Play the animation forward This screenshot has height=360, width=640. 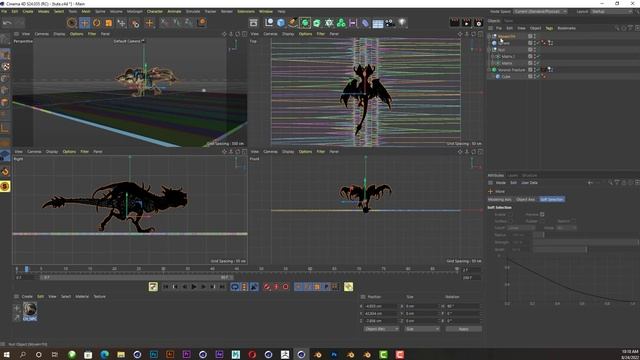click(194, 287)
